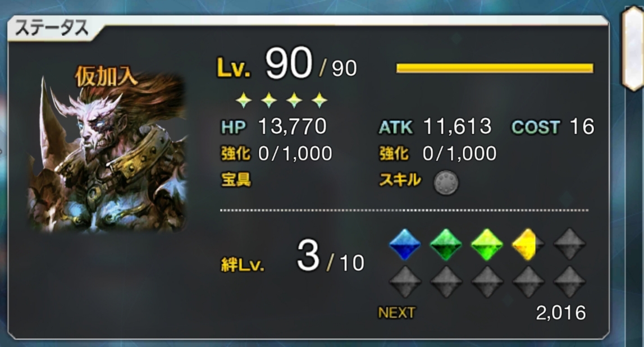
Task: Click the gray skill circle icon
Action: (x=446, y=182)
